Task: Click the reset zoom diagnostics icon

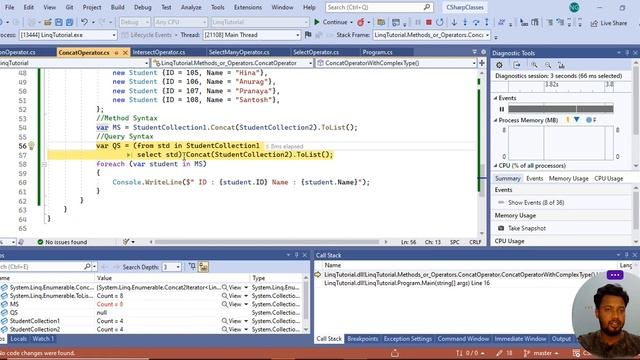Action: pos(561,65)
